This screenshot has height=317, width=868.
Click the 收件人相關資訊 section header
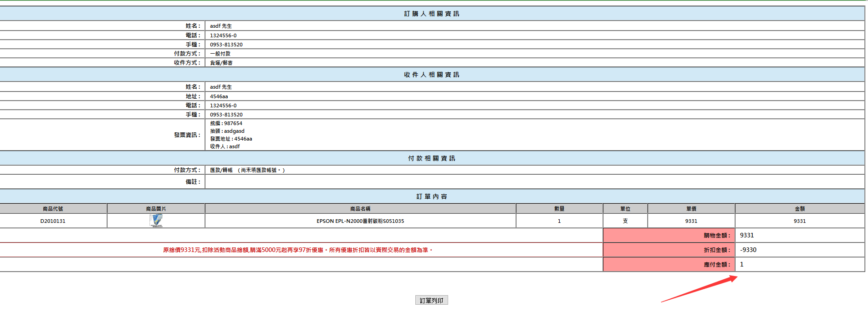tap(432, 75)
